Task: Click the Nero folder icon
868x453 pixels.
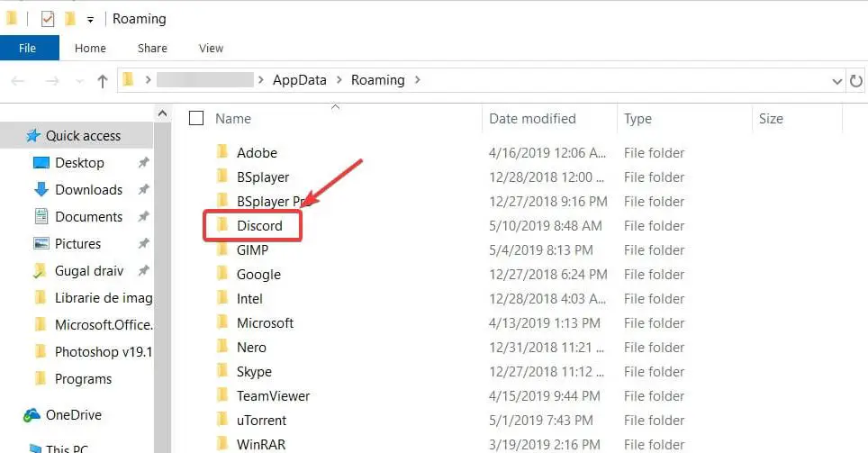Action: 222,347
